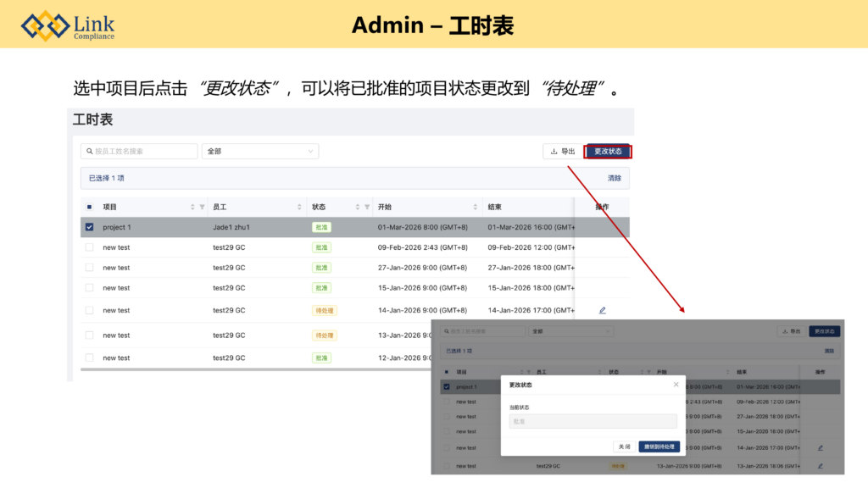Sort by 开始 column using its sort arrows

click(475, 207)
